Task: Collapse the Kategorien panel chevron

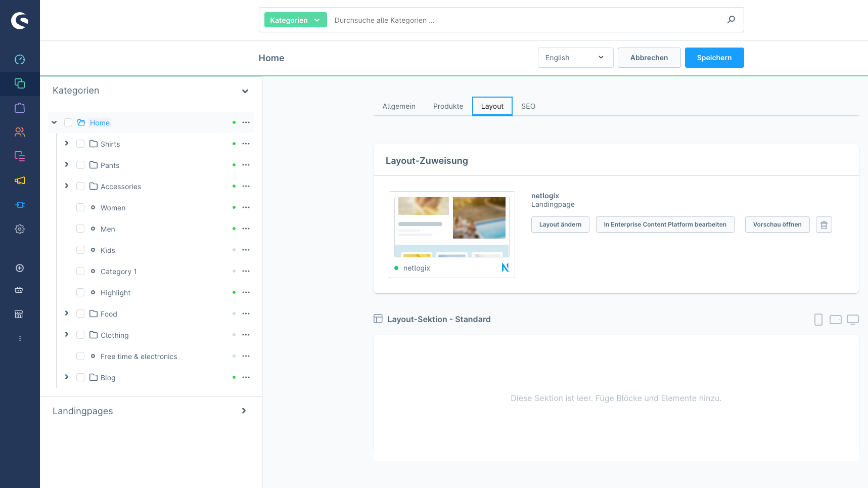Action: point(245,91)
